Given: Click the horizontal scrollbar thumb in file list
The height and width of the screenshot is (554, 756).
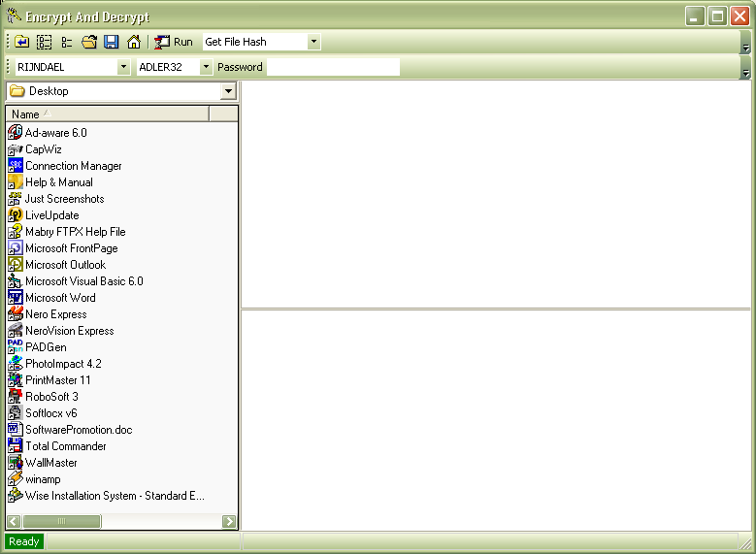Looking at the screenshot, I should point(62,521).
